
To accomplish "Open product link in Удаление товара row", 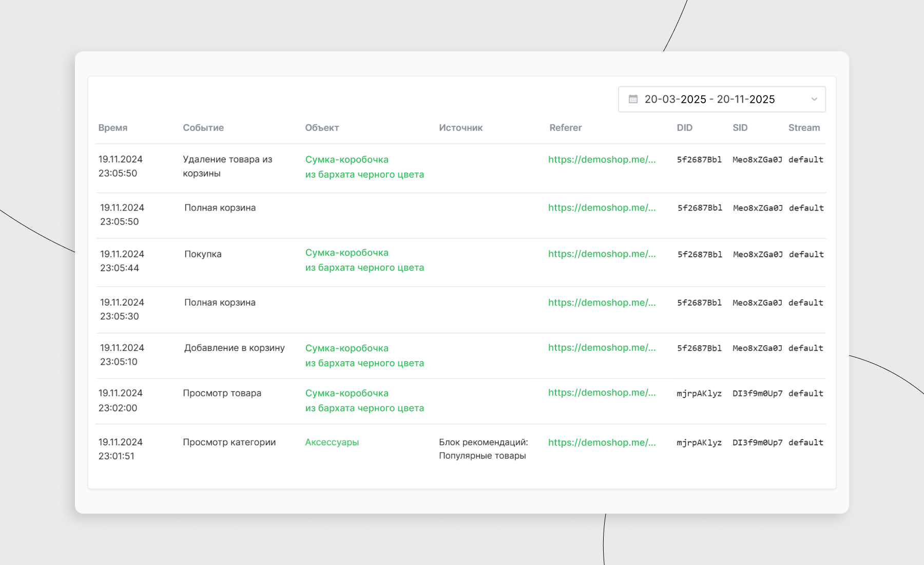I will pos(364,167).
